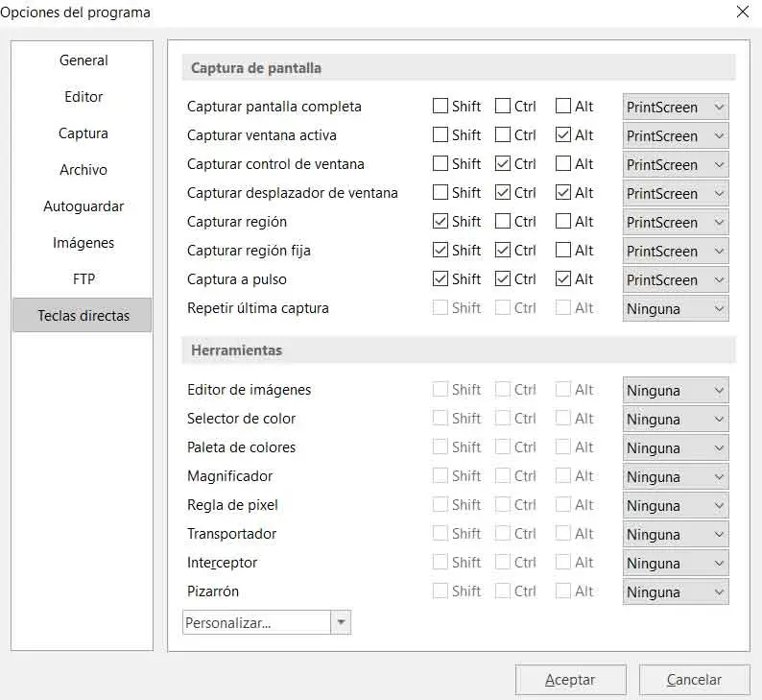
Task: Toggle Ctrl for Capturar región fija
Action: [503, 251]
